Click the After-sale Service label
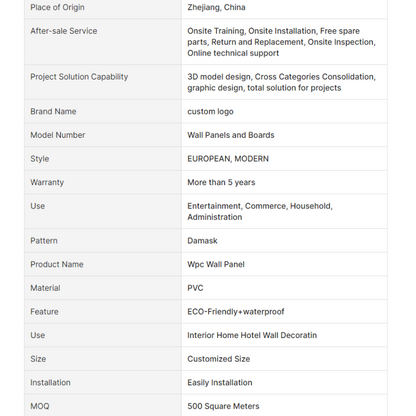This screenshot has width=416, height=416. coord(64,31)
